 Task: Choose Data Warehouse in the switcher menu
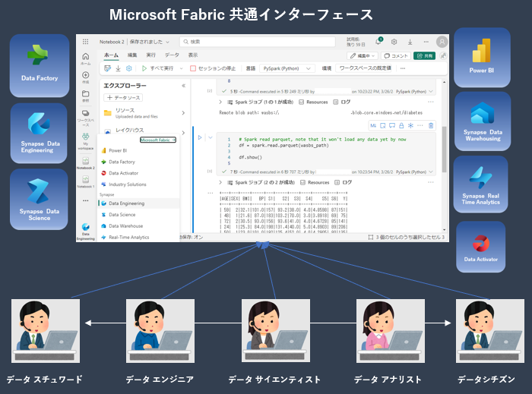click(x=138, y=226)
